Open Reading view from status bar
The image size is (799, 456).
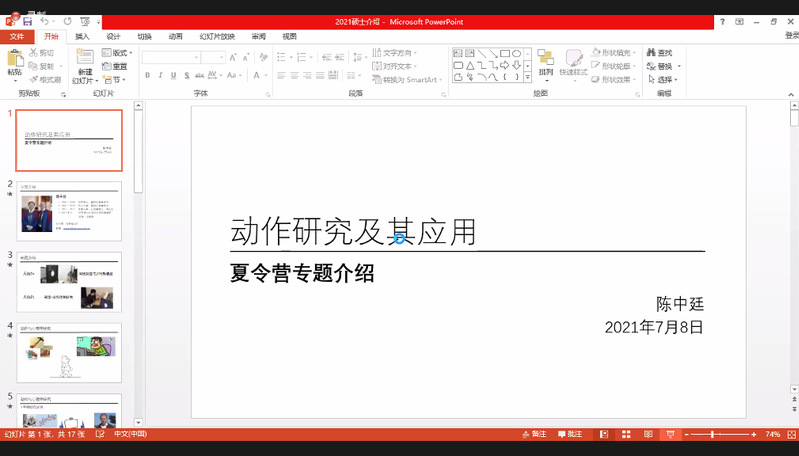[x=648, y=435]
